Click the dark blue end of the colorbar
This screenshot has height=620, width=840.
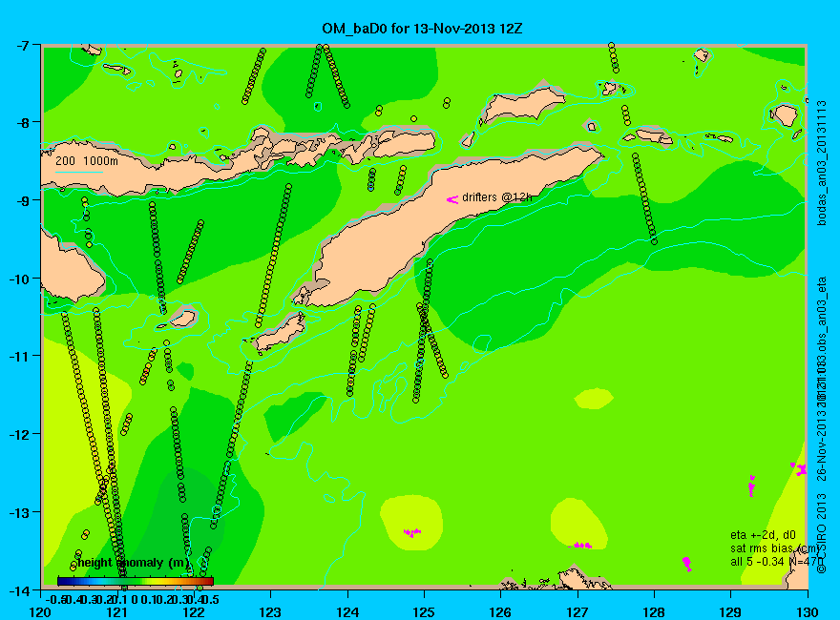(x=62, y=581)
